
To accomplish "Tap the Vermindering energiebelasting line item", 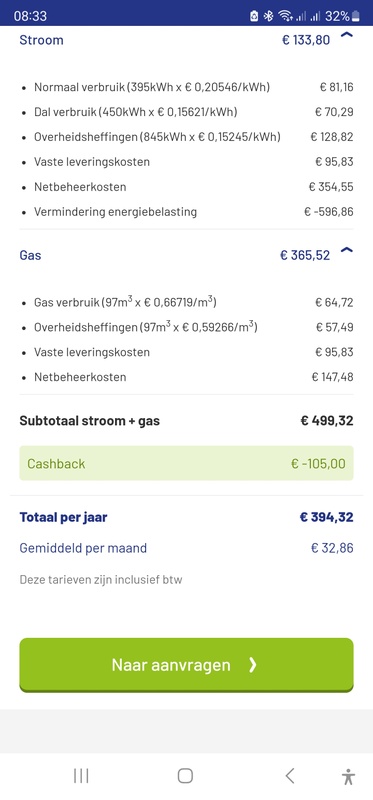I will (x=186, y=212).
